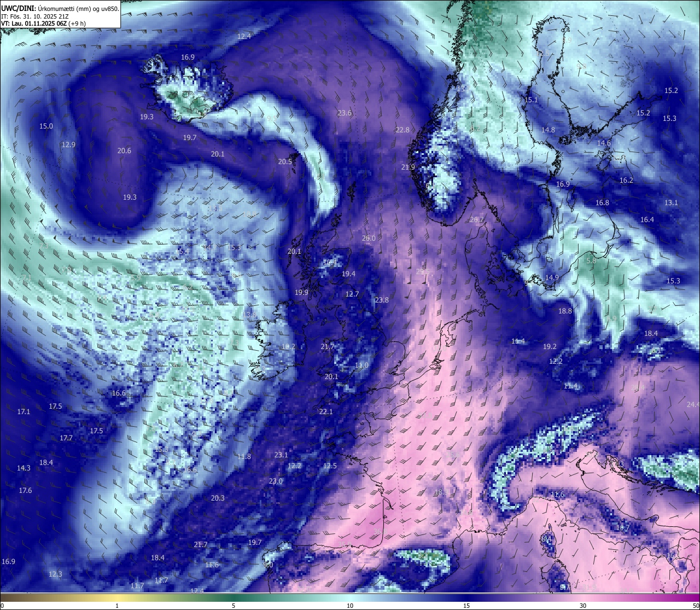The width and height of the screenshot is (700, 610).
Task: Click the 22.1 value label
Action: [x=326, y=412]
